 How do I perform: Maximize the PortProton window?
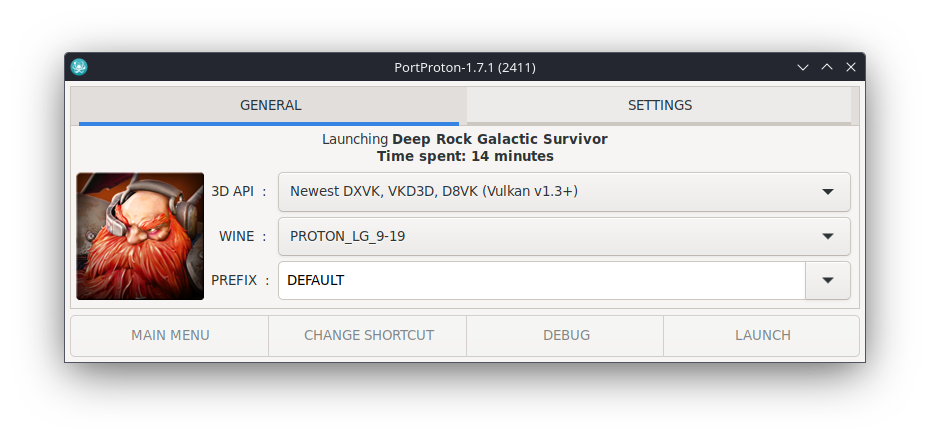click(827, 67)
